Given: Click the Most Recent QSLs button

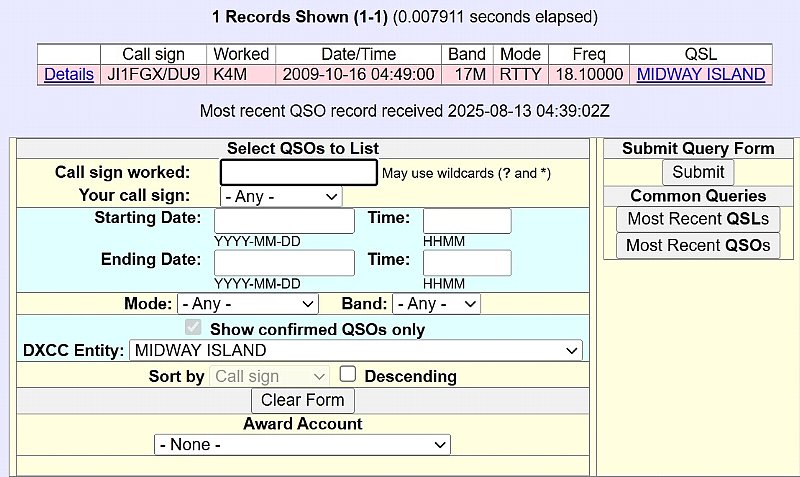Looking at the screenshot, I should click(x=698, y=219).
